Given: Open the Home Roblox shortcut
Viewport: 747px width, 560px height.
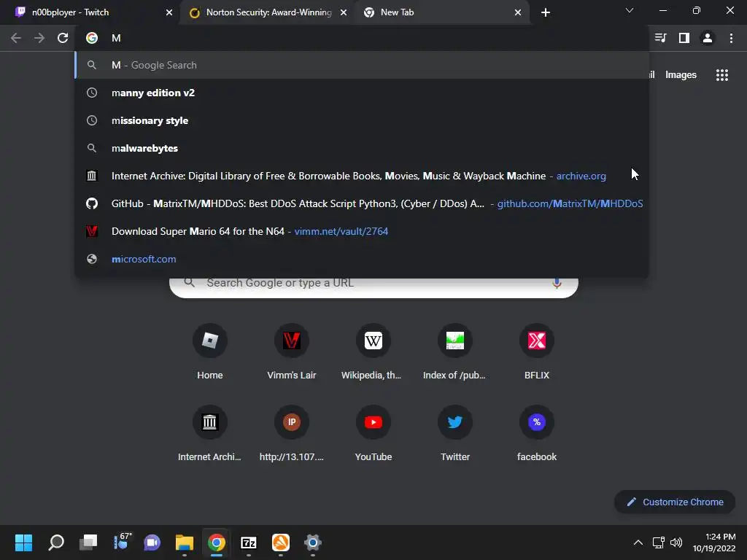Looking at the screenshot, I should [210, 352].
